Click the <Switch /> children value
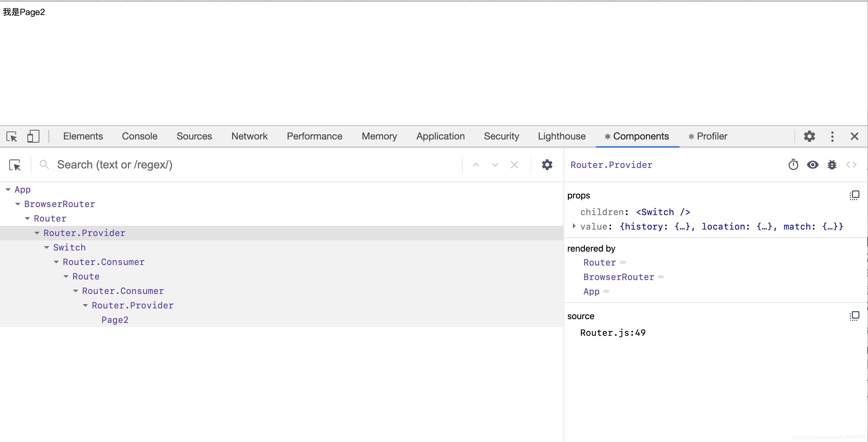Viewport: 868px width, 442px height. 663,212
